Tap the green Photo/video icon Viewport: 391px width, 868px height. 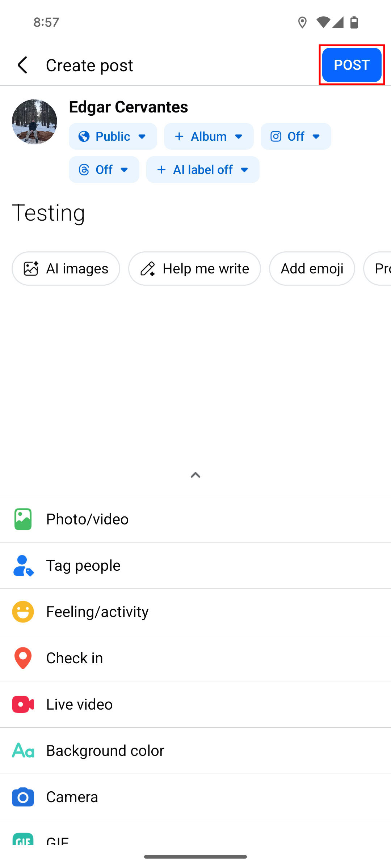[23, 519]
